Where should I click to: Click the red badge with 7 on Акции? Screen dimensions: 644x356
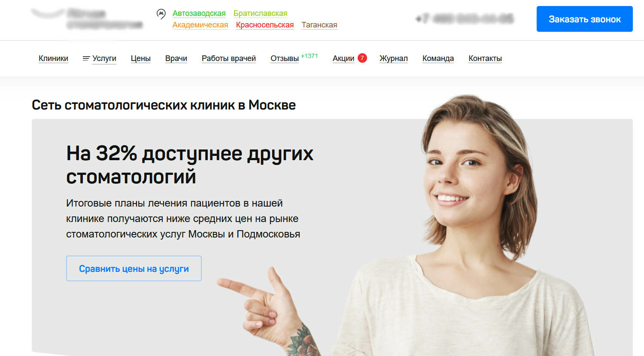(x=362, y=58)
